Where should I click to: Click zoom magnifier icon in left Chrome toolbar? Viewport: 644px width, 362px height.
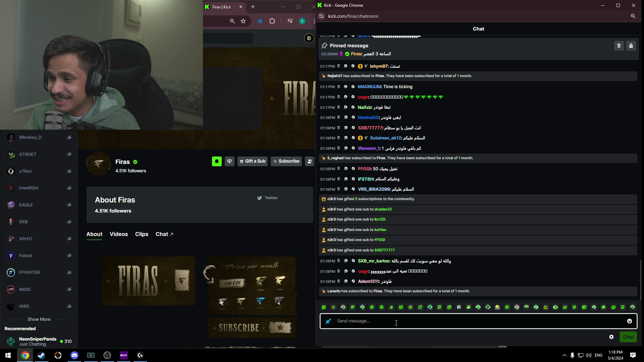[232, 21]
